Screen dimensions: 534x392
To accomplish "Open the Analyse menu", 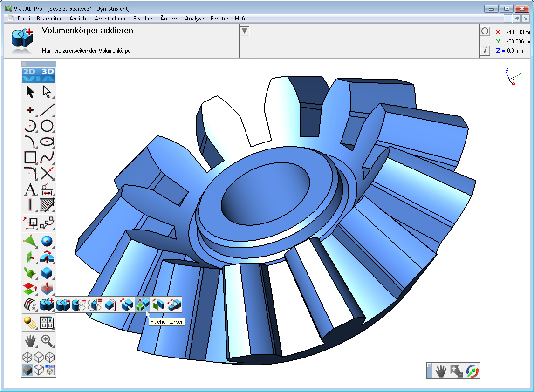I will tap(194, 19).
